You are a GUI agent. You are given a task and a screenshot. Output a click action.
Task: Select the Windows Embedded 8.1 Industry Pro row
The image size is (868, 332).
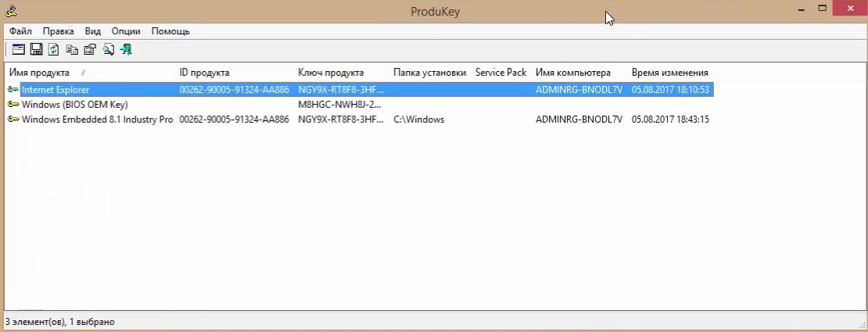coord(98,120)
